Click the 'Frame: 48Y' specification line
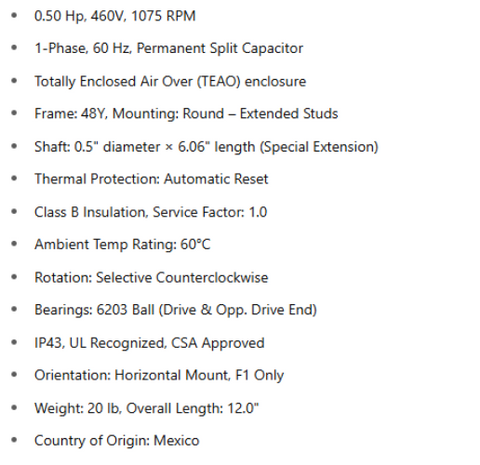Viewport: 480px width, 465px height. [186, 114]
